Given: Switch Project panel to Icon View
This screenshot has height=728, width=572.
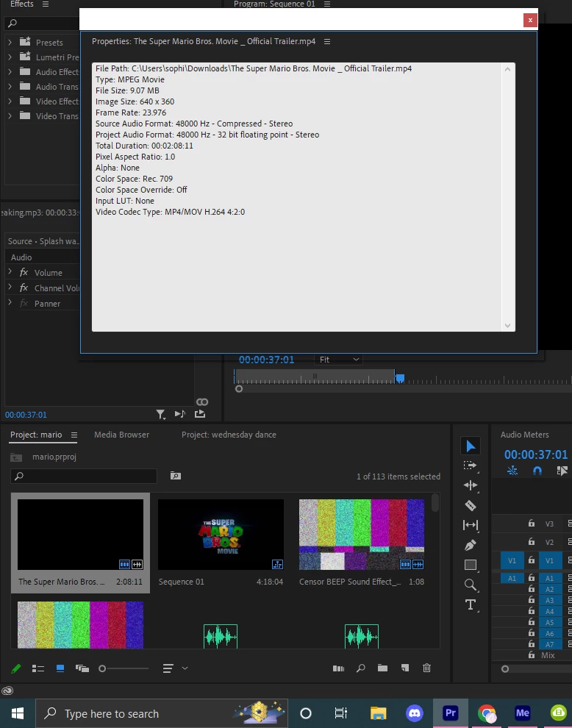Looking at the screenshot, I should pyautogui.click(x=60, y=668).
